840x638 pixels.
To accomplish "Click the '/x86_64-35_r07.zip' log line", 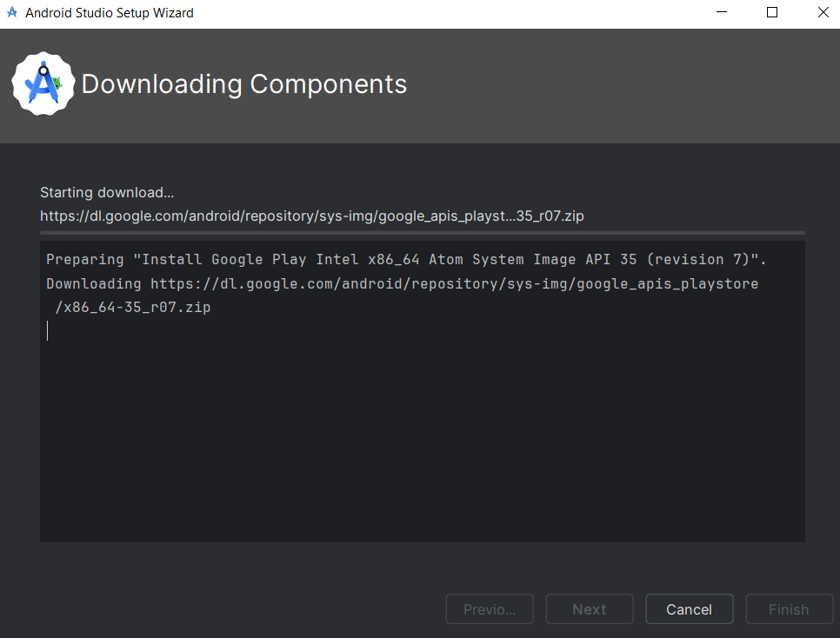I will [x=132, y=308].
